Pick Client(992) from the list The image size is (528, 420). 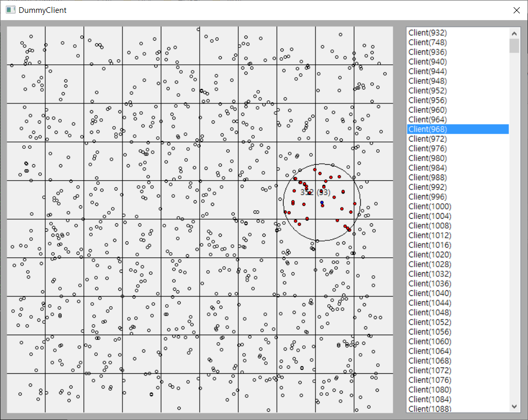[x=457, y=187]
